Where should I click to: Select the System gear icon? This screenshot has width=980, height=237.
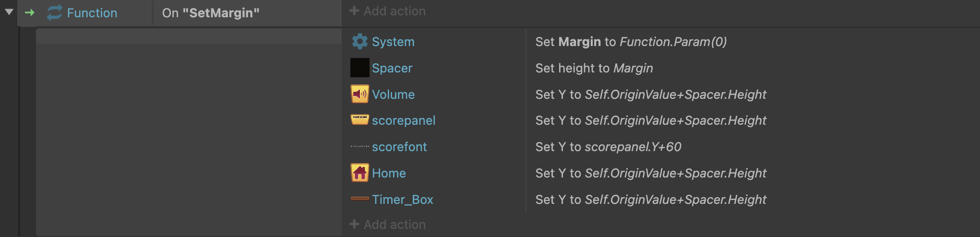(x=359, y=42)
